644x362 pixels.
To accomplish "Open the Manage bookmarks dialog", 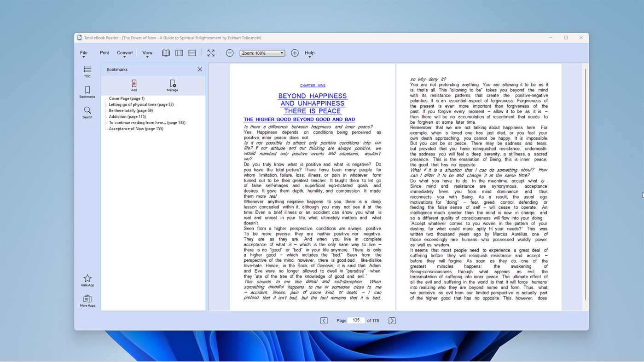I will 172,86.
